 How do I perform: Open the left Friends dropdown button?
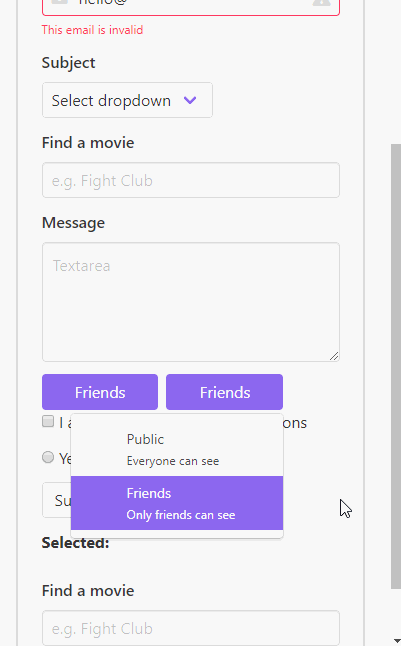click(x=100, y=392)
